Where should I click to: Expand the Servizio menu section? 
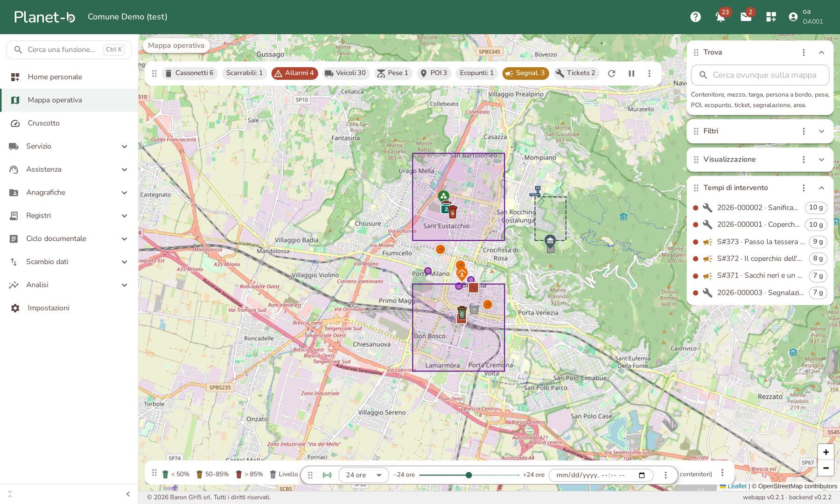pyautogui.click(x=69, y=146)
